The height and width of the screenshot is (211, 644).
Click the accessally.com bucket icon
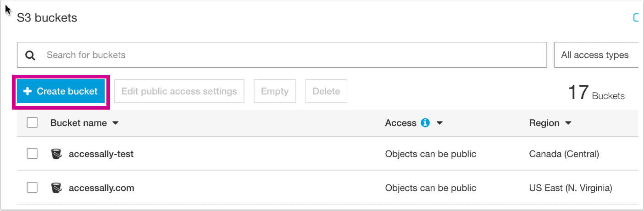coord(56,188)
